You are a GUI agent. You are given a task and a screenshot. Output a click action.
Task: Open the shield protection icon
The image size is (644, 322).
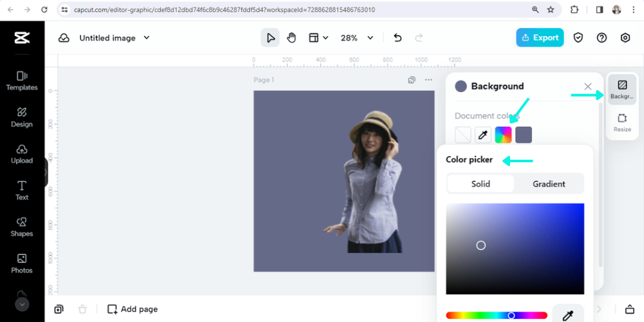pyautogui.click(x=578, y=38)
